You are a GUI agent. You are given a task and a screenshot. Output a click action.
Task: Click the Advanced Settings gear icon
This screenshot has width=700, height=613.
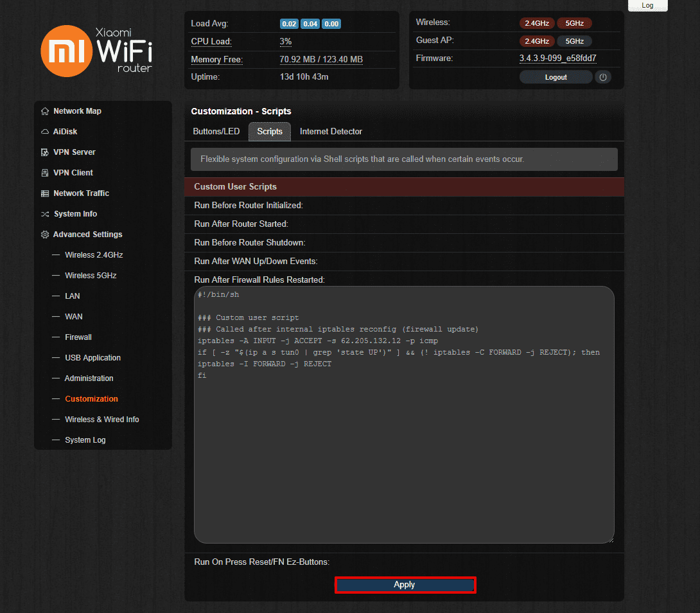[x=45, y=234]
